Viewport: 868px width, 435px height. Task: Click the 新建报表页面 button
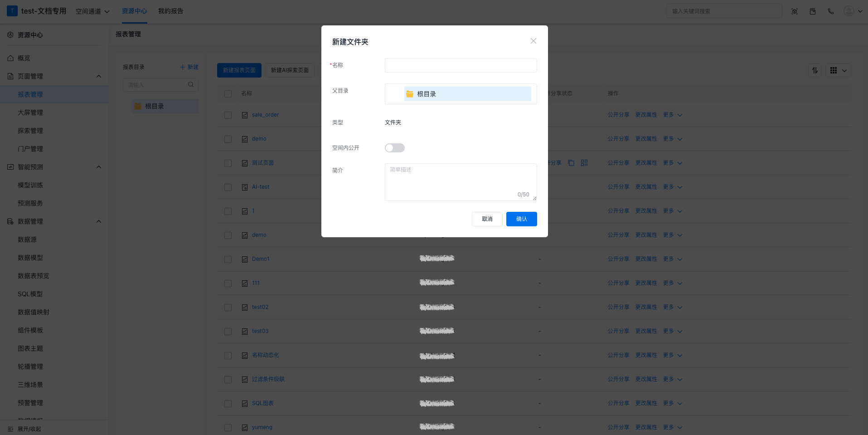(239, 70)
